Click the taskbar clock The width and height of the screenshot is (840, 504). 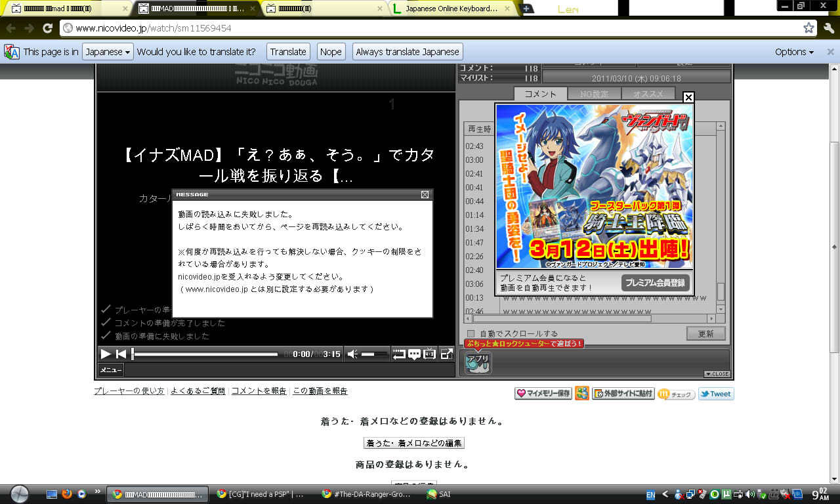pyautogui.click(x=822, y=494)
